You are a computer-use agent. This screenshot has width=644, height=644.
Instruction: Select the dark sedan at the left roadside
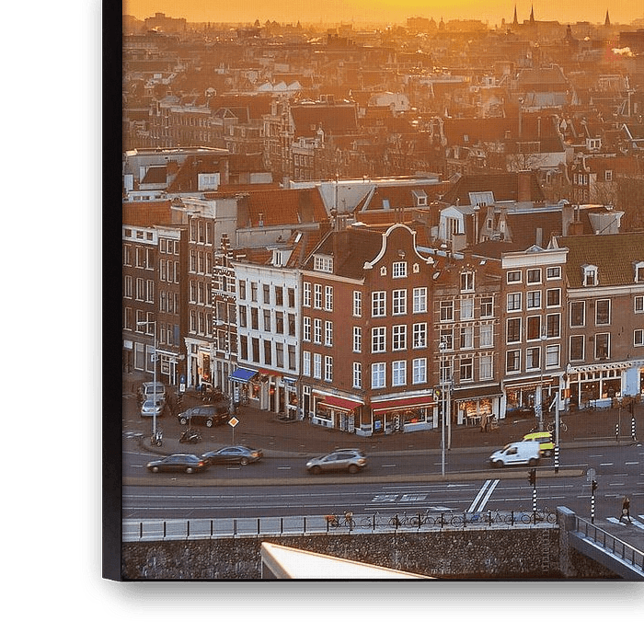(178, 464)
